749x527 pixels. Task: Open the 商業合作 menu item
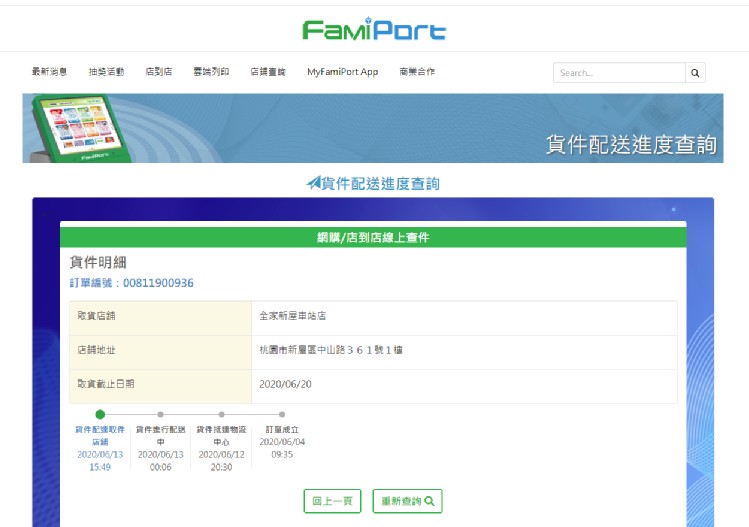[417, 72]
